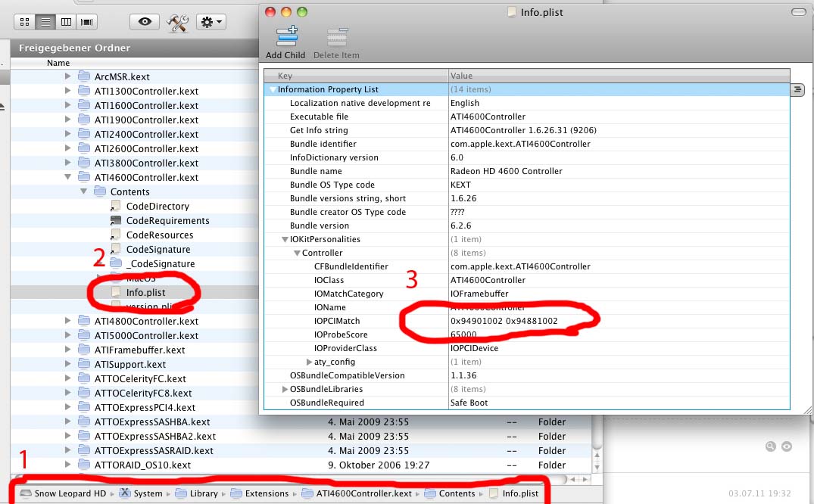
Task: Switch Finder to column view
Action: coord(66,22)
